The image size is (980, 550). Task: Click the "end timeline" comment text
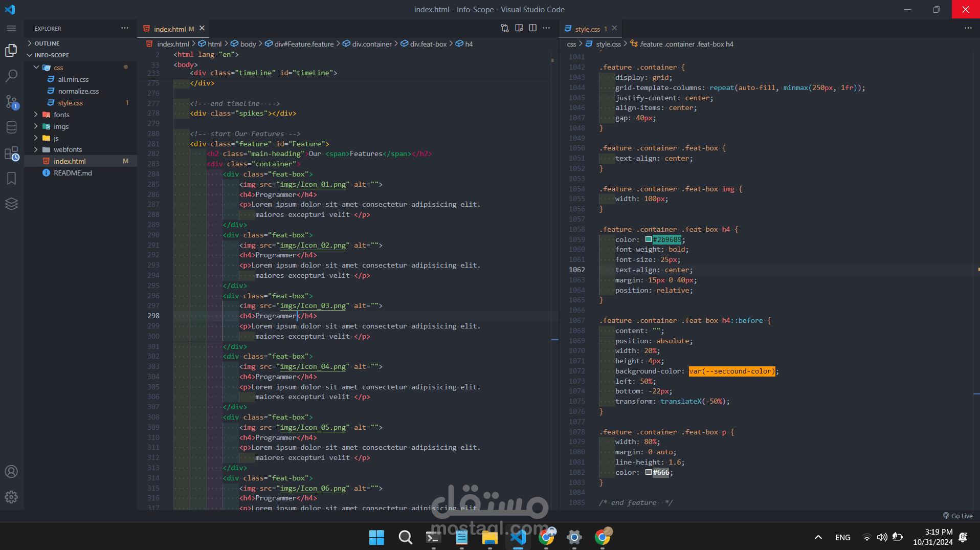click(x=235, y=103)
